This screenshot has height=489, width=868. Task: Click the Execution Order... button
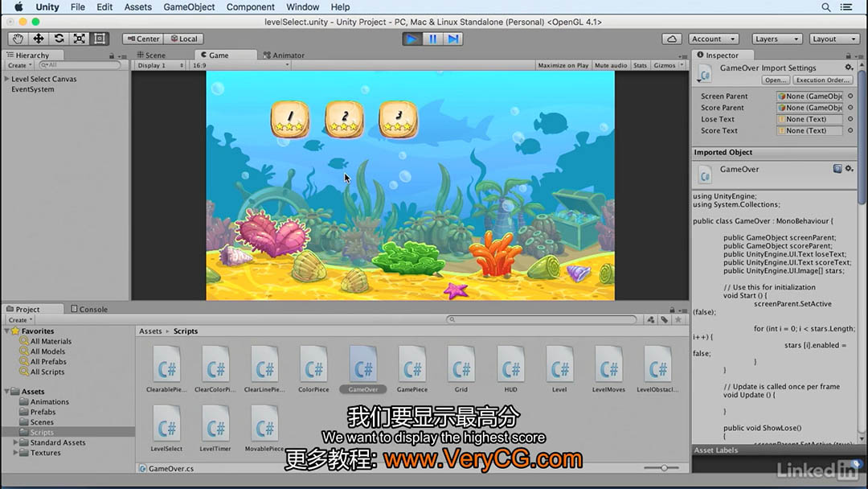(x=822, y=80)
